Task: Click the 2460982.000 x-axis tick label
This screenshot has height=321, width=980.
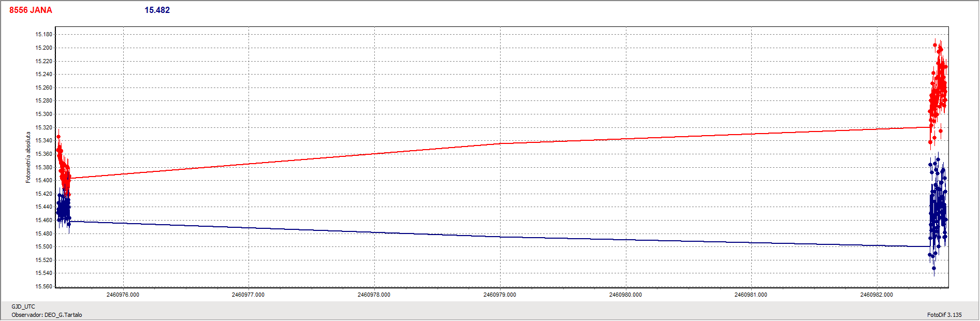Action: [x=876, y=295]
